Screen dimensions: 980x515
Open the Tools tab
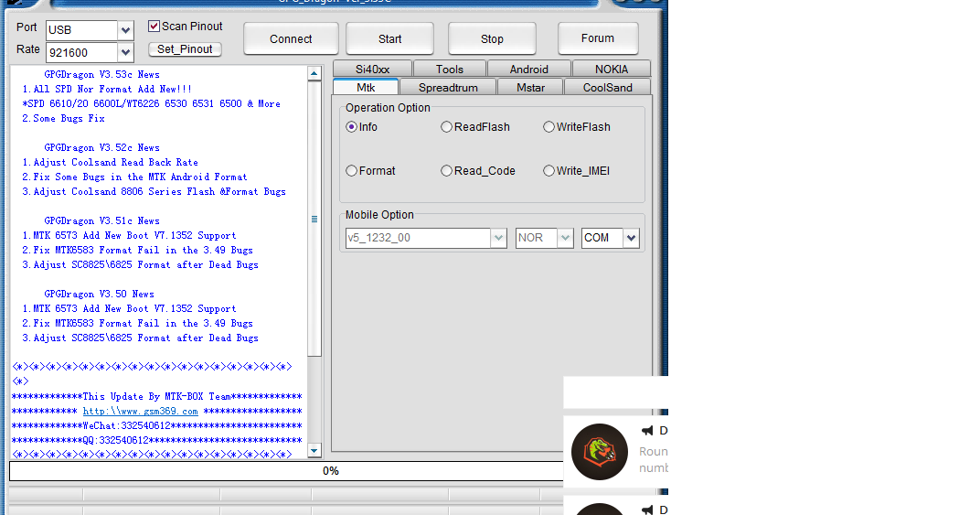[x=450, y=69]
